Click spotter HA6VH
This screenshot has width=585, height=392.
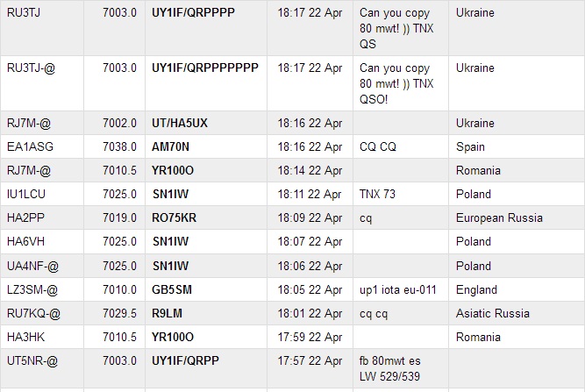(25, 242)
